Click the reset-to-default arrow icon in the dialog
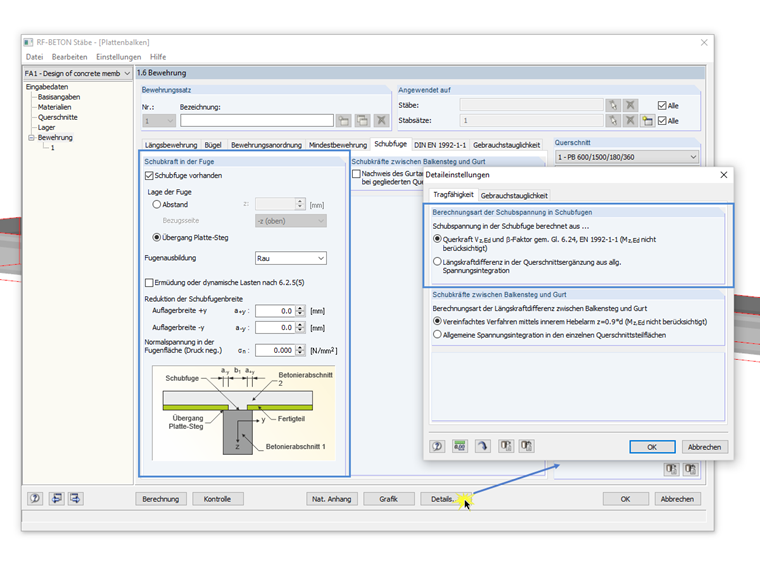Viewport: 760px width, 570px height. coord(482,446)
